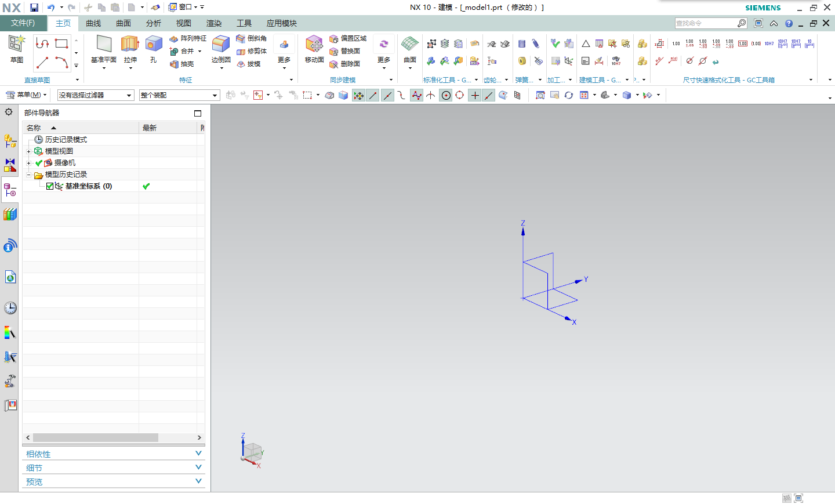Select 偏置区域 offset region
The width and height of the screenshot is (835, 504).
point(348,38)
